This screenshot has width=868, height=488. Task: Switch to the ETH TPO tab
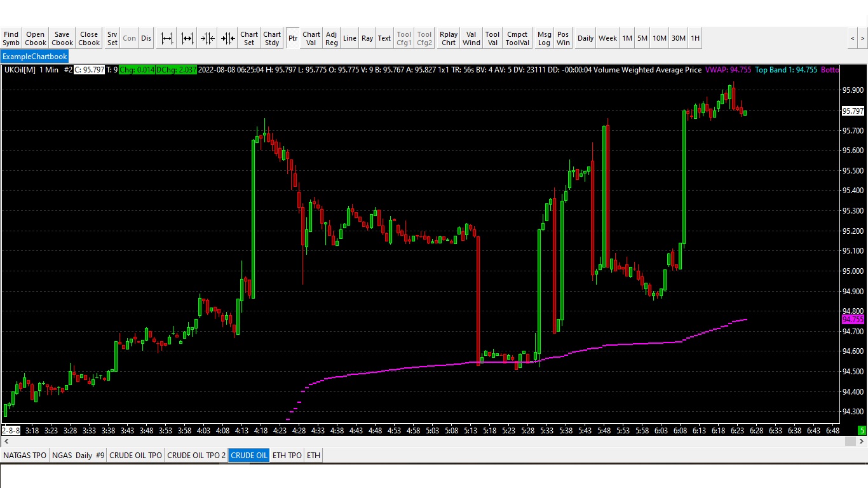(x=287, y=456)
